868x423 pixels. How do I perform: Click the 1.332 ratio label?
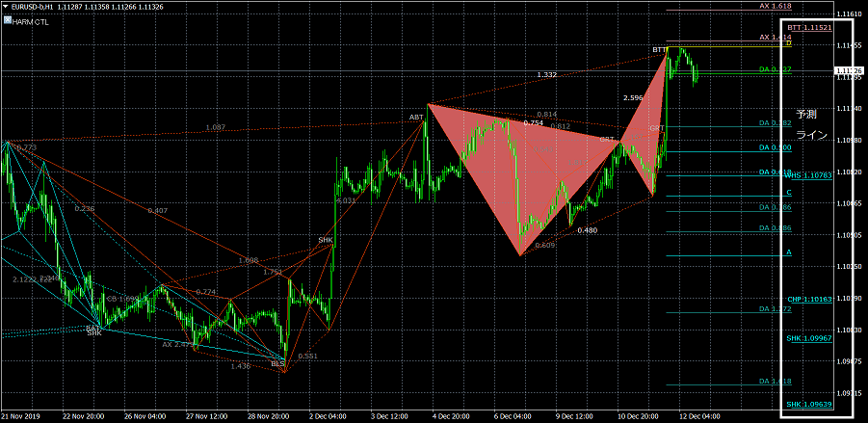pyautogui.click(x=547, y=75)
